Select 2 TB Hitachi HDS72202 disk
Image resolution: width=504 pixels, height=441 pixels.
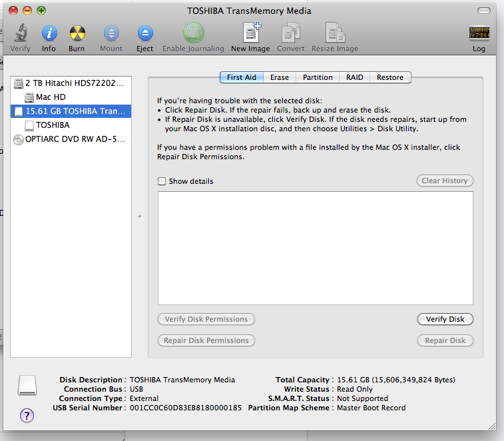(x=71, y=83)
